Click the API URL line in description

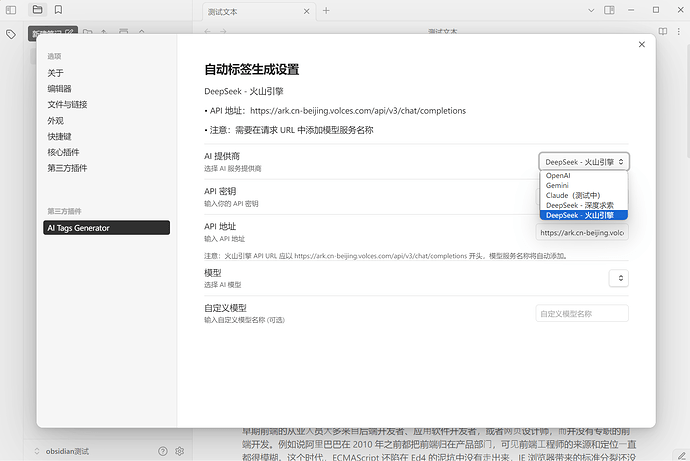335,111
